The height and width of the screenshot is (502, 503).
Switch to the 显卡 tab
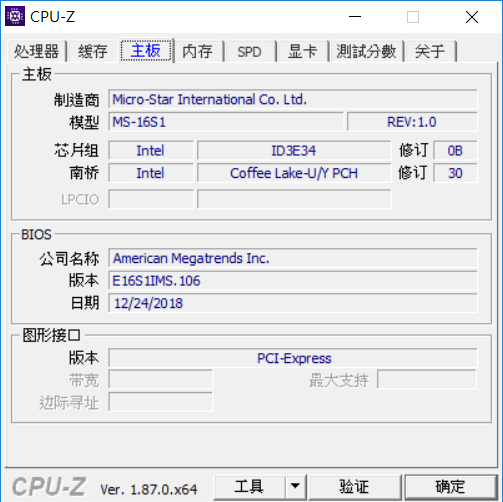[x=302, y=51]
